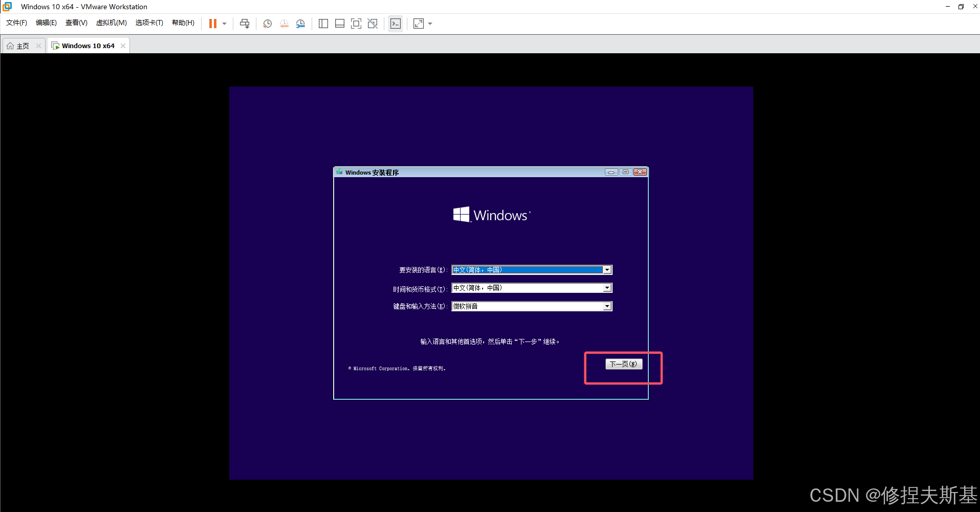Click the 下一页 button to continue setup
This screenshot has height=512, width=980.
point(623,364)
